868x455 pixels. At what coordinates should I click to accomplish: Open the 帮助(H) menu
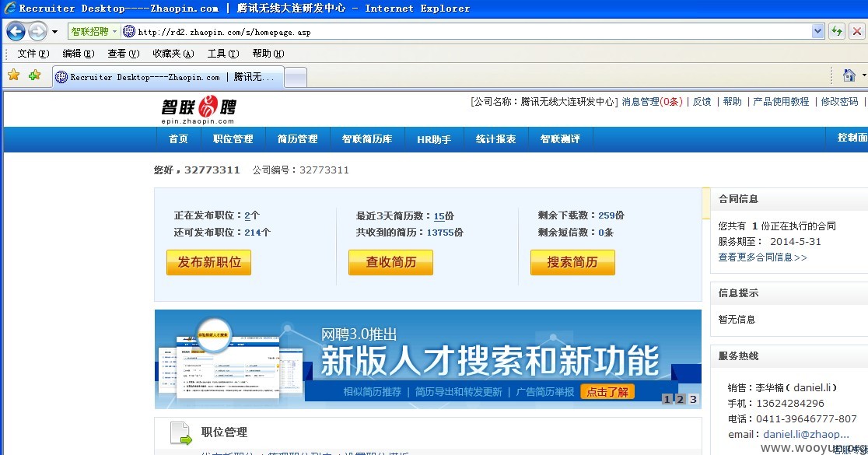[x=268, y=53]
